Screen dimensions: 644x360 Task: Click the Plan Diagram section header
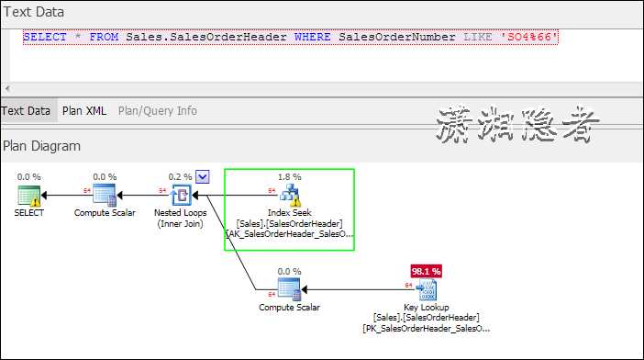tap(41, 146)
